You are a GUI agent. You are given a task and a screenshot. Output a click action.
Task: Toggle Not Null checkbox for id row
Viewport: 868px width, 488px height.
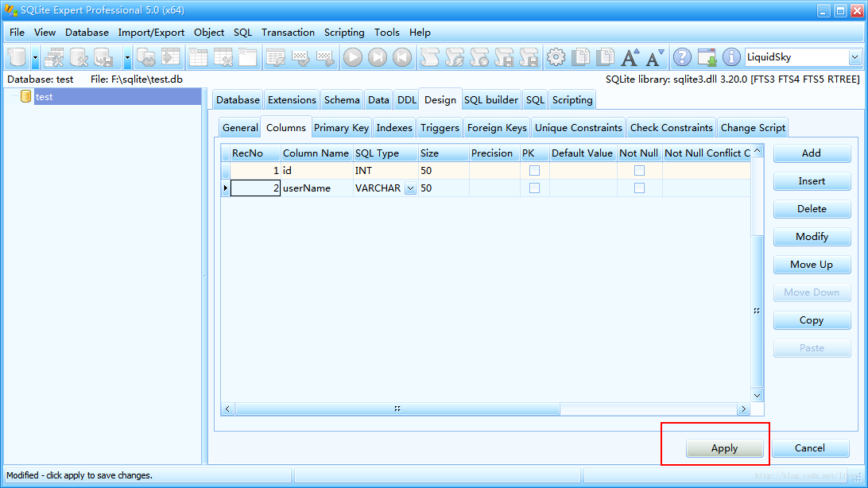pos(639,170)
